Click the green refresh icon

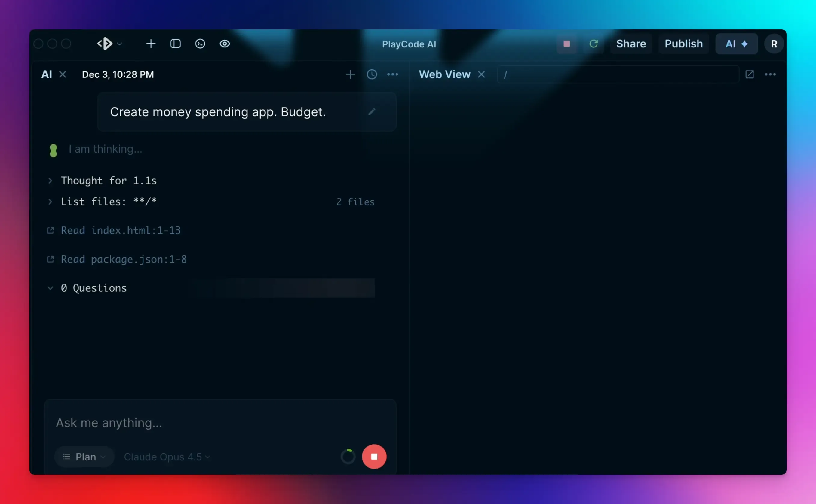(x=594, y=44)
